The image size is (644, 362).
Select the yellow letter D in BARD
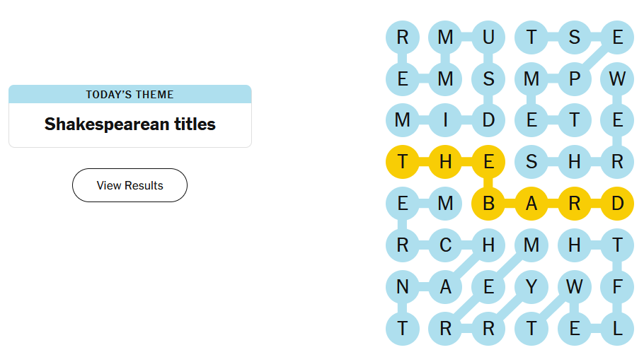[x=617, y=204]
